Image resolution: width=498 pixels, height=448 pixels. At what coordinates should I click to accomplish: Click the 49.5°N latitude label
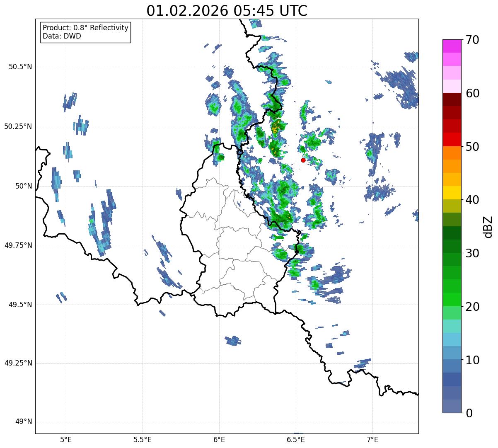[x=20, y=305]
